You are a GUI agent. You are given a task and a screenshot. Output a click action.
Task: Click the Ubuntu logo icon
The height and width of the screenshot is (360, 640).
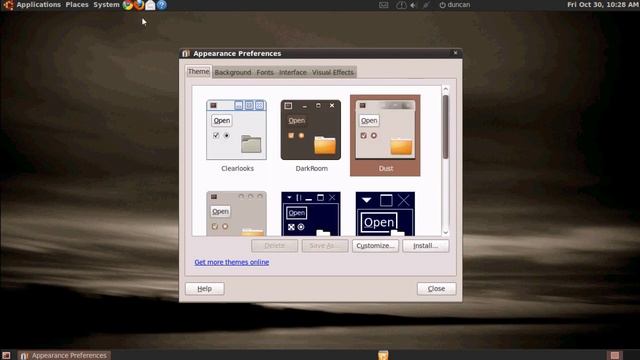click(x=8, y=5)
